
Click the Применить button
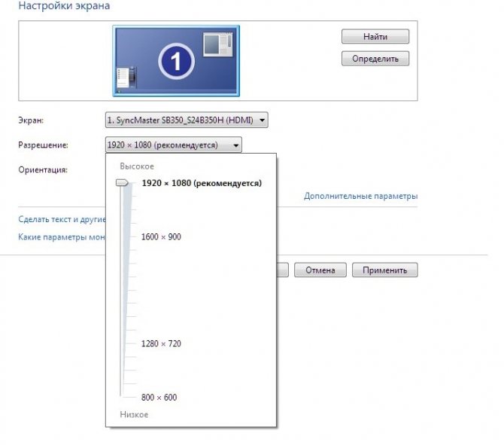(x=384, y=270)
